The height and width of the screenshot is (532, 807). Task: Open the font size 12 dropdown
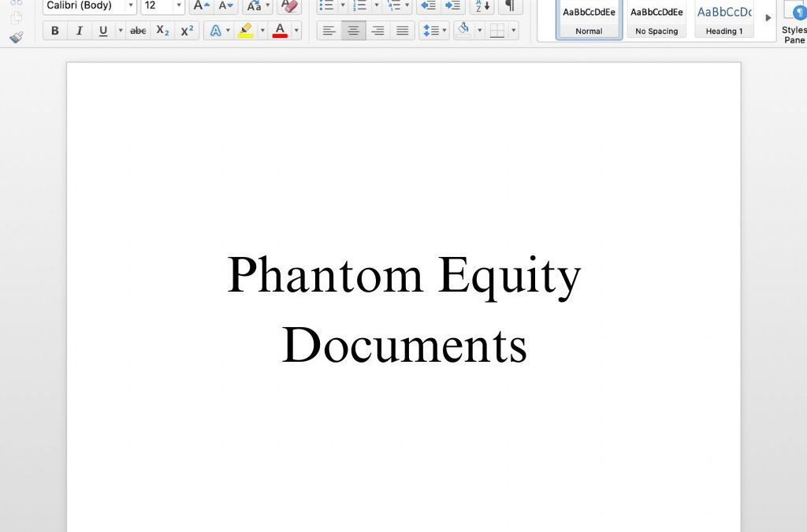[179, 6]
